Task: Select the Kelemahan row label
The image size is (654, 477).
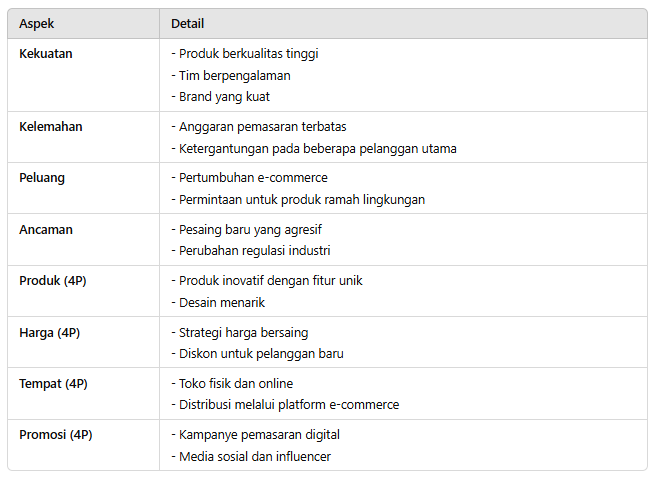Action: pos(51,127)
